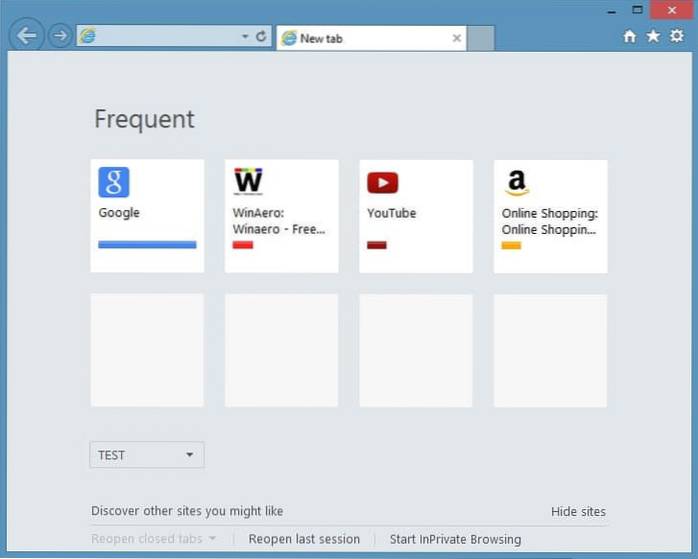Open the Tools gear icon

pos(677,37)
